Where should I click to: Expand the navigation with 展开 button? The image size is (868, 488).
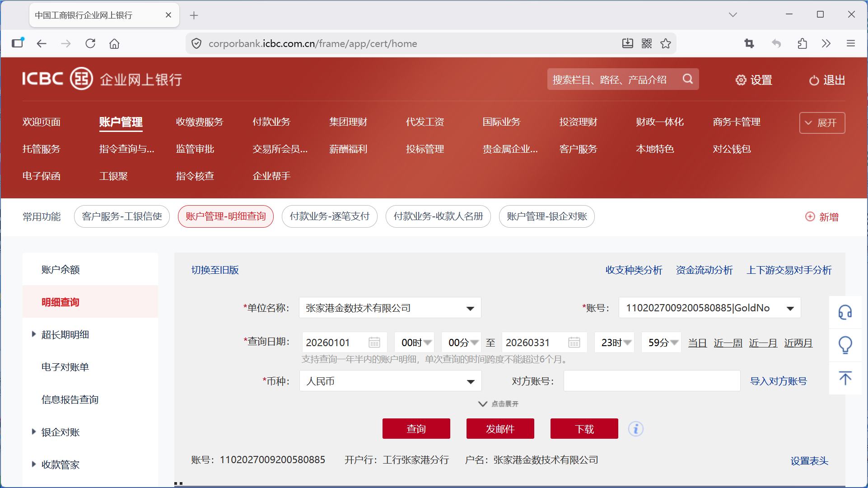pyautogui.click(x=822, y=122)
